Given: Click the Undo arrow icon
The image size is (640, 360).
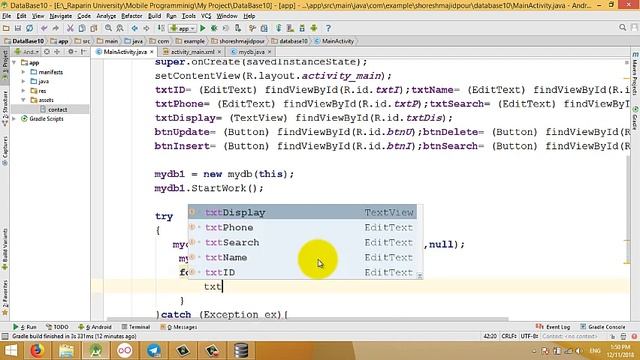Looking at the screenshot, I should [44, 28].
